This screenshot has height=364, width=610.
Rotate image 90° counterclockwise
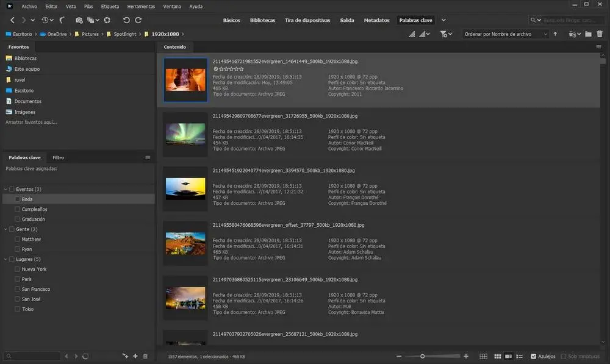(126, 20)
